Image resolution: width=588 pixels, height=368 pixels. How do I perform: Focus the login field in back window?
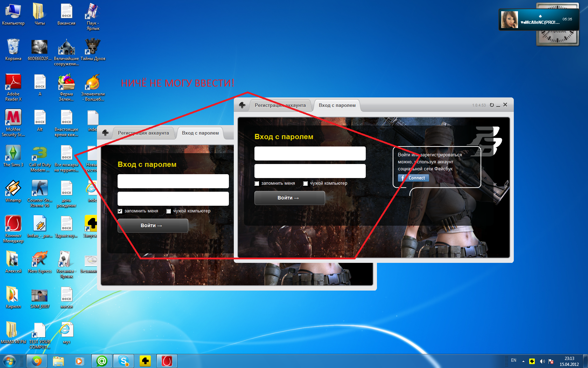point(173,181)
